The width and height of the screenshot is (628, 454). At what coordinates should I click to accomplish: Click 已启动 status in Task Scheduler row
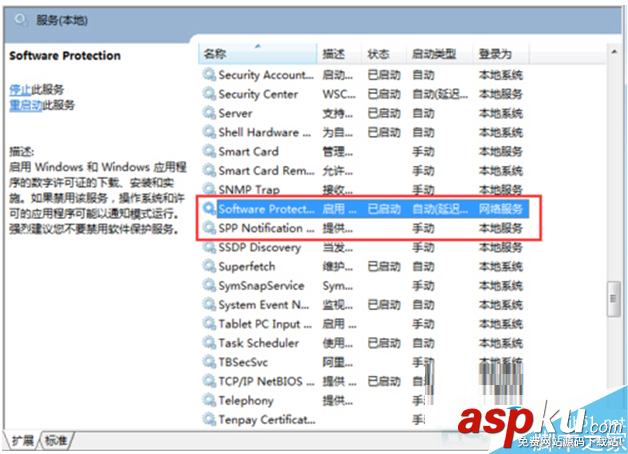click(x=384, y=343)
